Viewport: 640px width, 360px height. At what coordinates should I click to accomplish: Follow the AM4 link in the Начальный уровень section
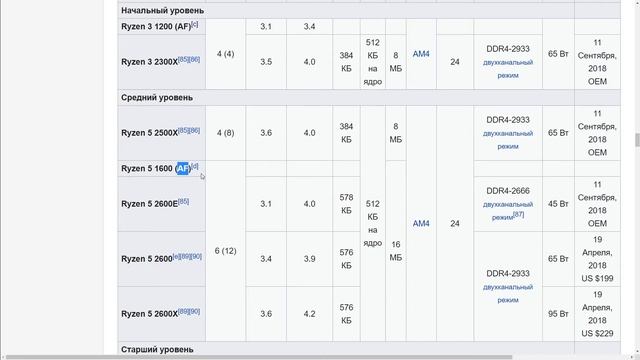(421, 54)
